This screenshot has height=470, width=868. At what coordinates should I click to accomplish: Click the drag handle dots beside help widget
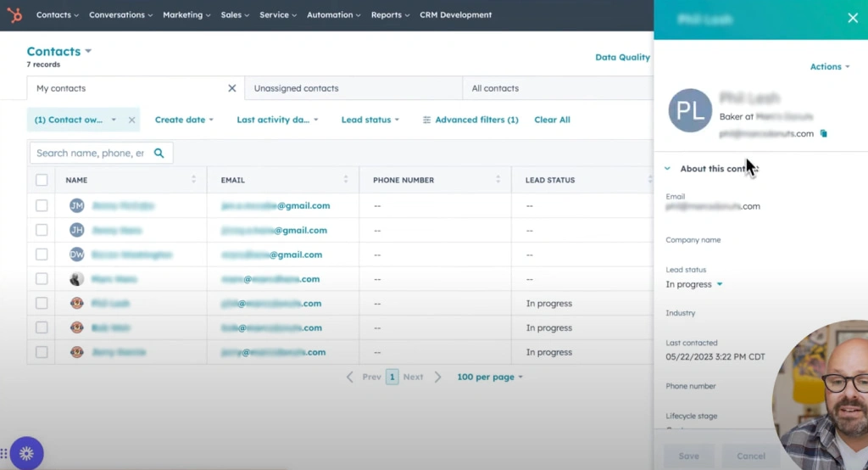coord(4,453)
